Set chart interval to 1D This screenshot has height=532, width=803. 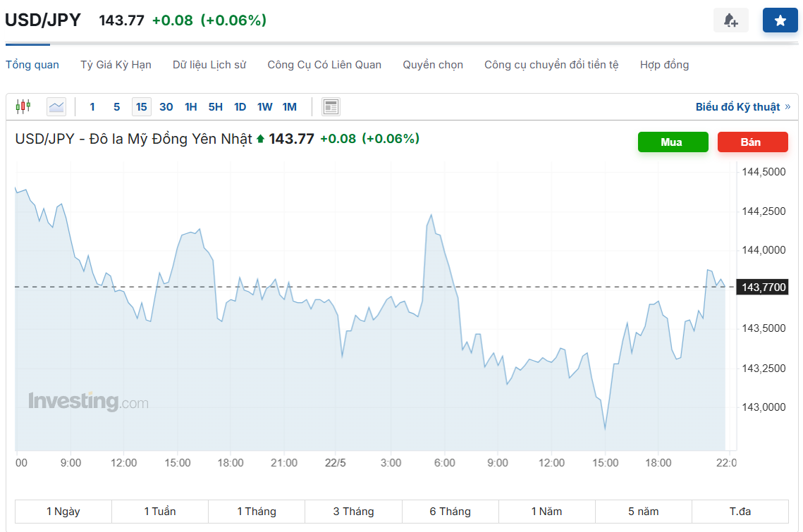(240, 107)
